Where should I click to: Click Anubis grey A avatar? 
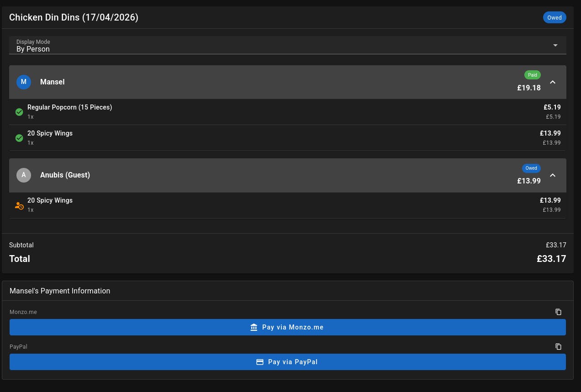[x=24, y=175]
